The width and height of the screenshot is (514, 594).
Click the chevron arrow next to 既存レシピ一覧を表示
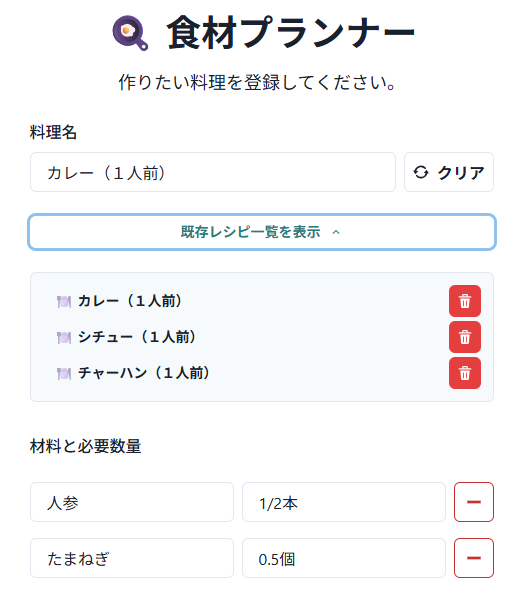336,232
